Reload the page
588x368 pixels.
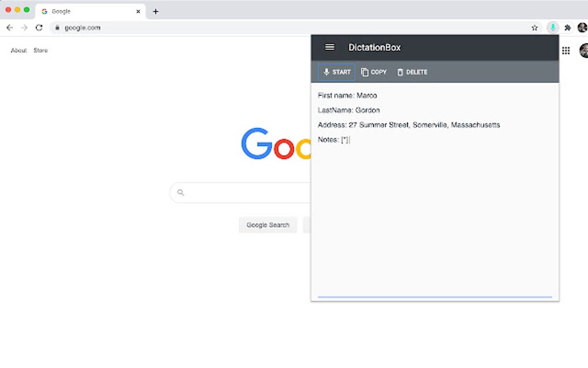coord(39,28)
